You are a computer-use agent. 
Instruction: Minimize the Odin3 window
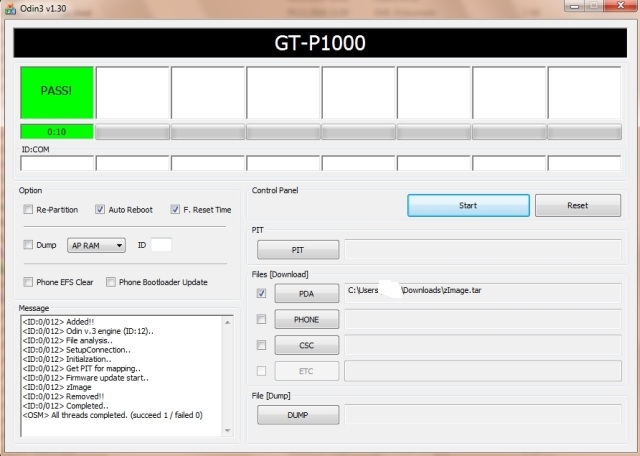576,6
